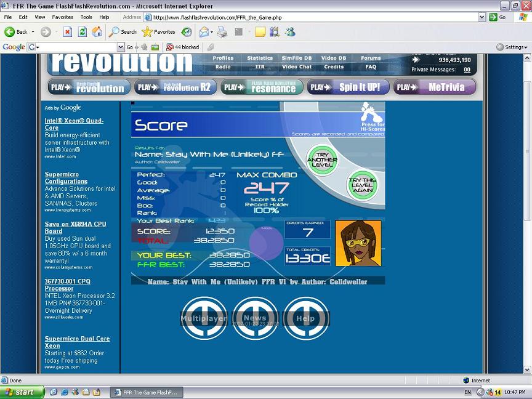Expand the Google search box dropdown
Image resolution: width=532 pixels, height=399 pixels.
click(121, 47)
